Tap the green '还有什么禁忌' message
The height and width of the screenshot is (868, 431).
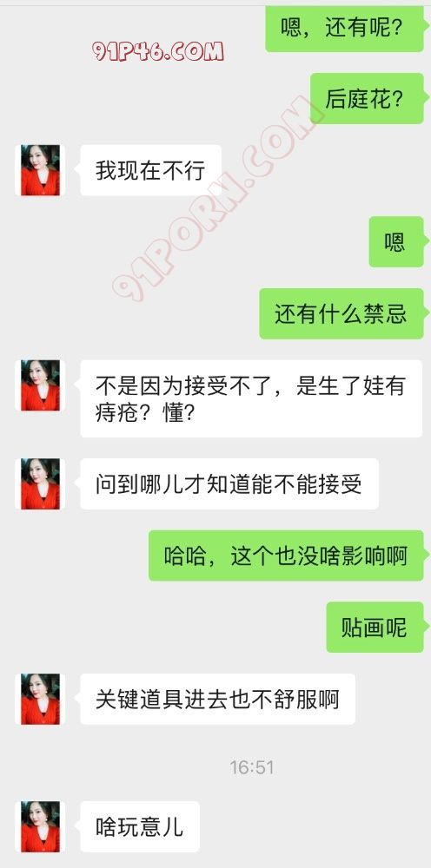pos(342,314)
